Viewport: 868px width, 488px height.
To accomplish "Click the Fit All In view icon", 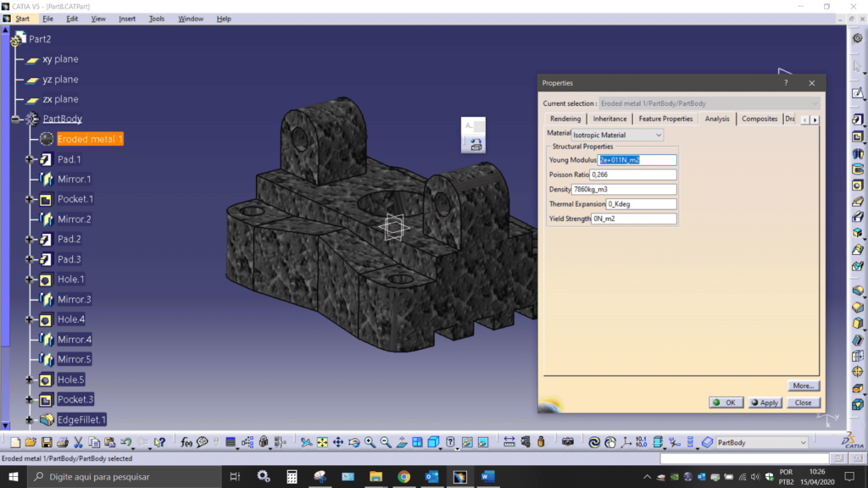I will coord(322,442).
